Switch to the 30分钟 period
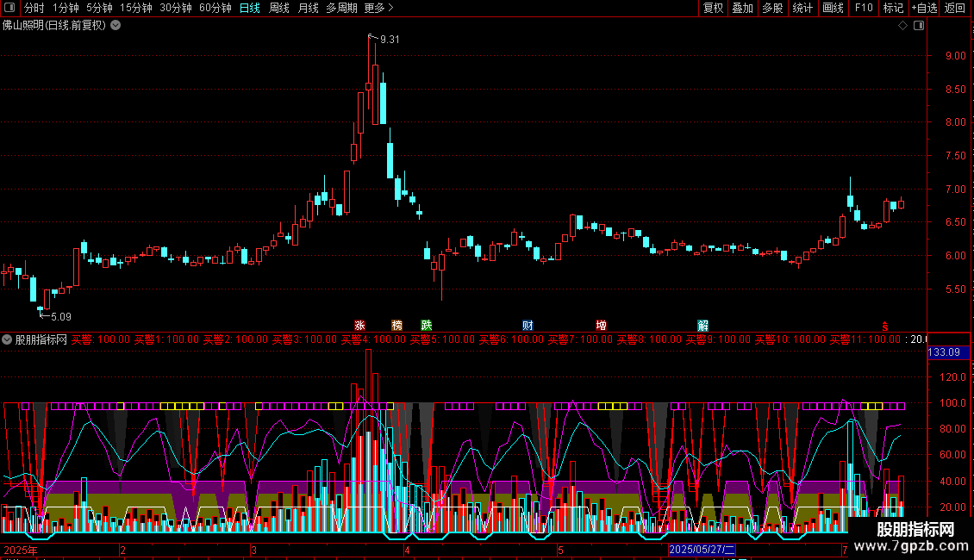Screen dimensions: 974x560 [x=175, y=8]
